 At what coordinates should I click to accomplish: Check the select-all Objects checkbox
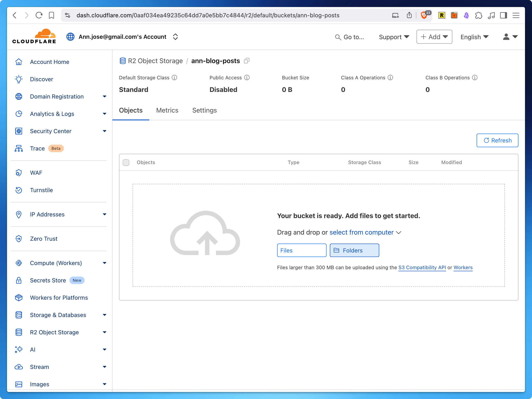[x=126, y=163]
